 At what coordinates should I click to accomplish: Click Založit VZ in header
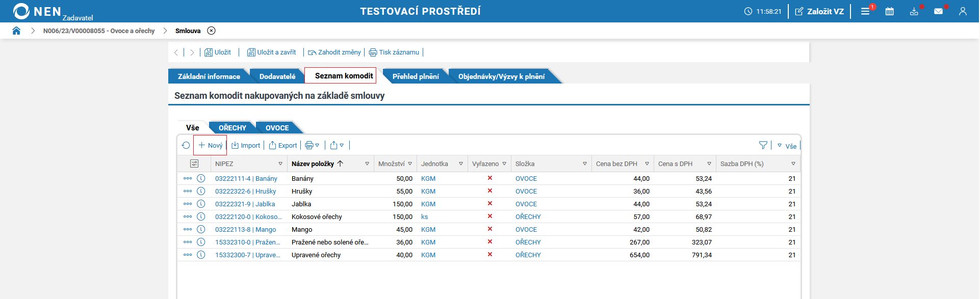click(819, 11)
